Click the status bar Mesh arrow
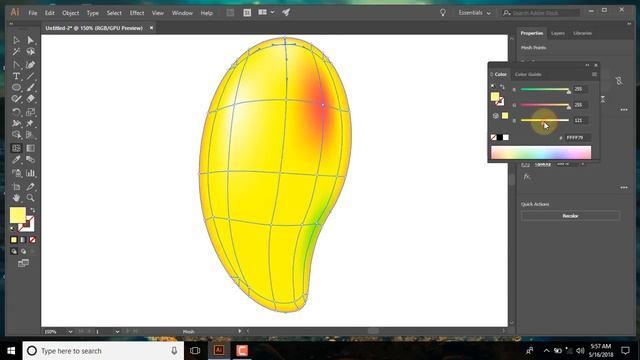 pyautogui.click(x=240, y=331)
